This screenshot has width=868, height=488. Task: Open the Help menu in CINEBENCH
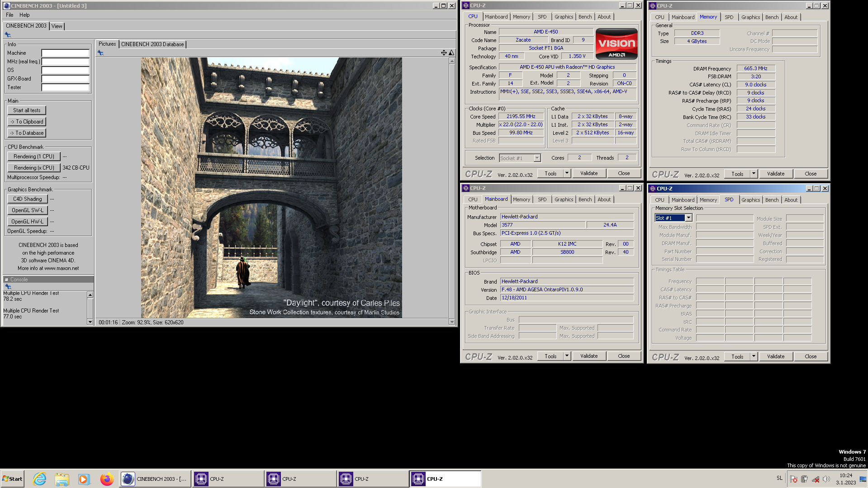24,15
